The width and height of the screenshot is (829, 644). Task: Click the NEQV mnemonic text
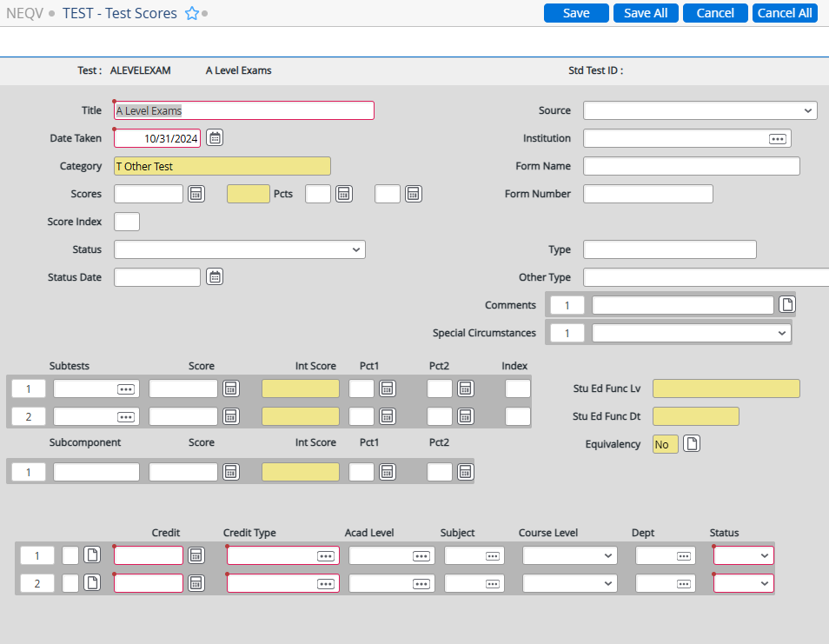pyautogui.click(x=25, y=13)
